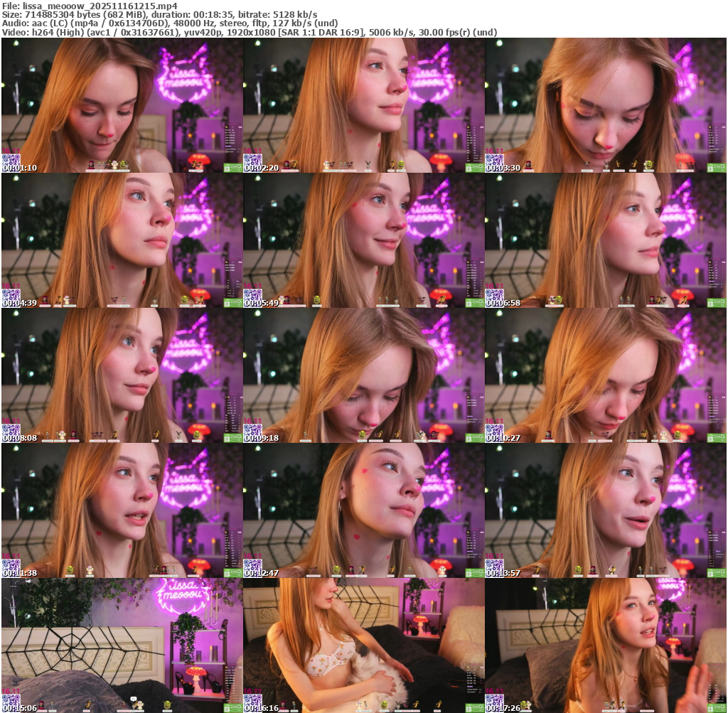Click the Audio line showing aac (LC)
The image size is (728, 713).
170,23
